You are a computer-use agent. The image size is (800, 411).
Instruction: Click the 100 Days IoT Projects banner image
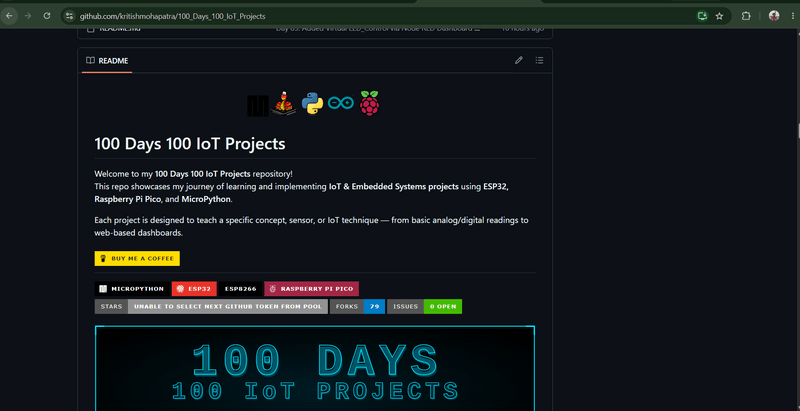pos(315,368)
